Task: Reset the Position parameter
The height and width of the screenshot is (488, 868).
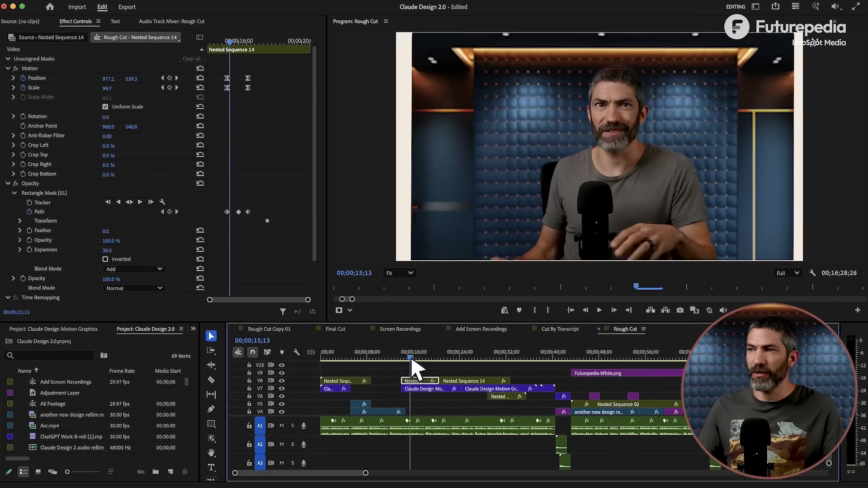Action: coord(200,78)
